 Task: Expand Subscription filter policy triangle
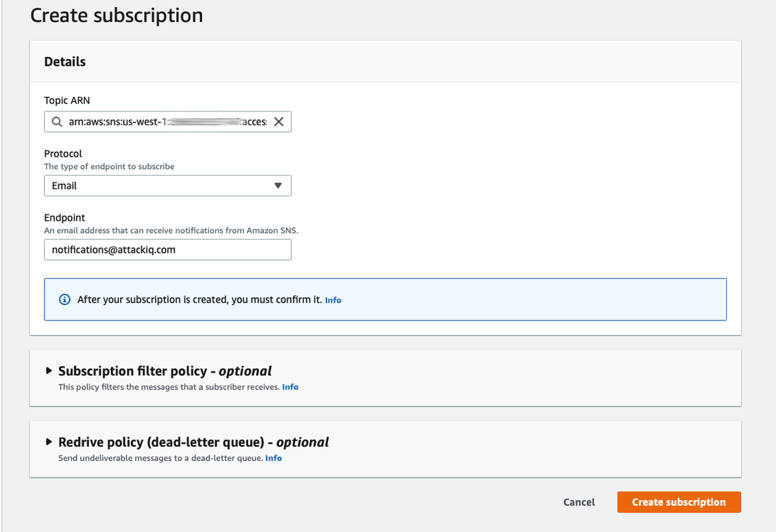(48, 371)
